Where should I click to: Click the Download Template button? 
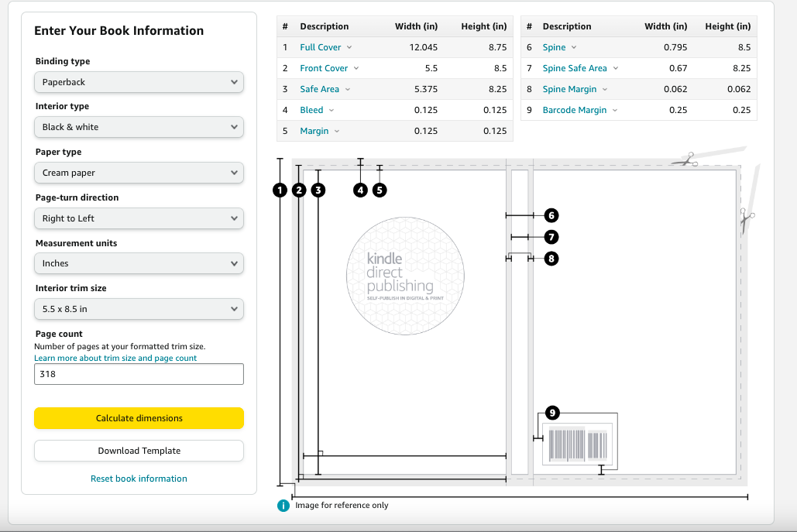pyautogui.click(x=139, y=451)
